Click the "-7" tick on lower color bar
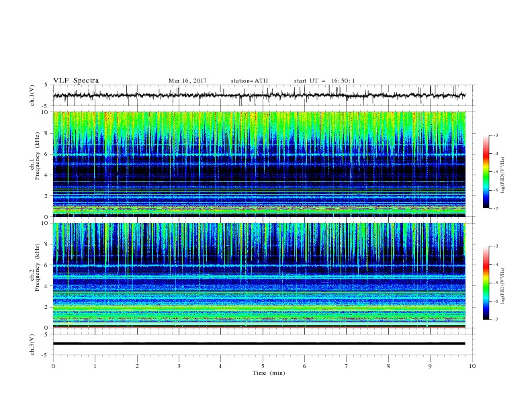This screenshot has width=532, height=411. point(495,319)
